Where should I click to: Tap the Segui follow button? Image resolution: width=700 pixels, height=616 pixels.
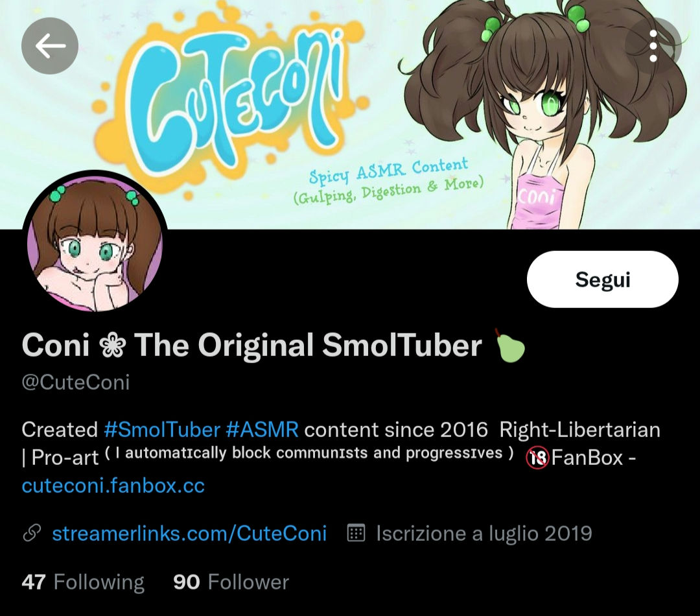(603, 279)
